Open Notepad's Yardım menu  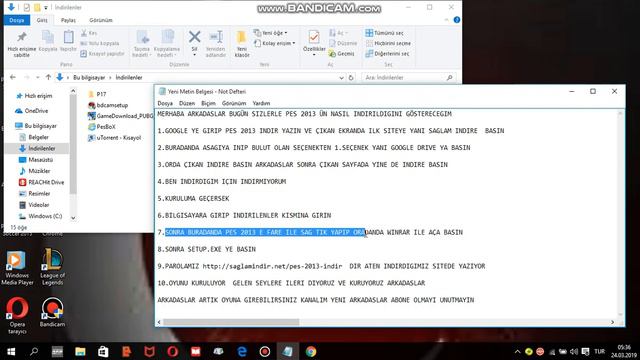[x=261, y=103]
